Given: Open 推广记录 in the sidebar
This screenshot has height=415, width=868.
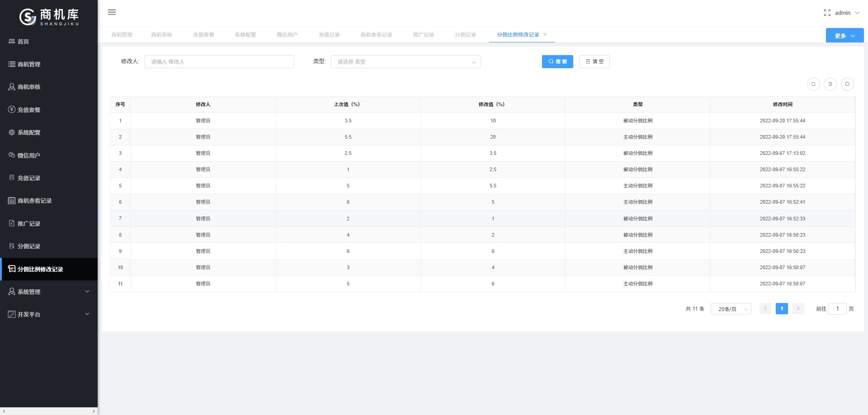Looking at the screenshot, I should (x=49, y=224).
